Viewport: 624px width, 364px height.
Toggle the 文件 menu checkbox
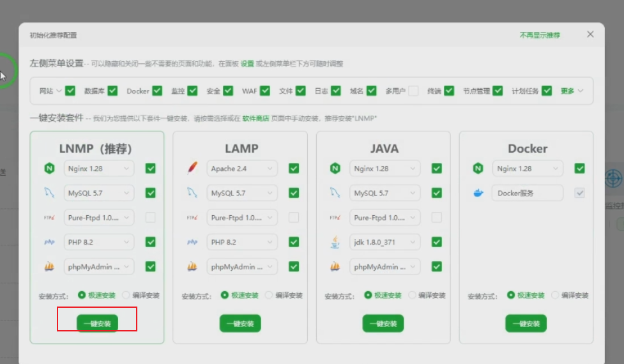(300, 91)
